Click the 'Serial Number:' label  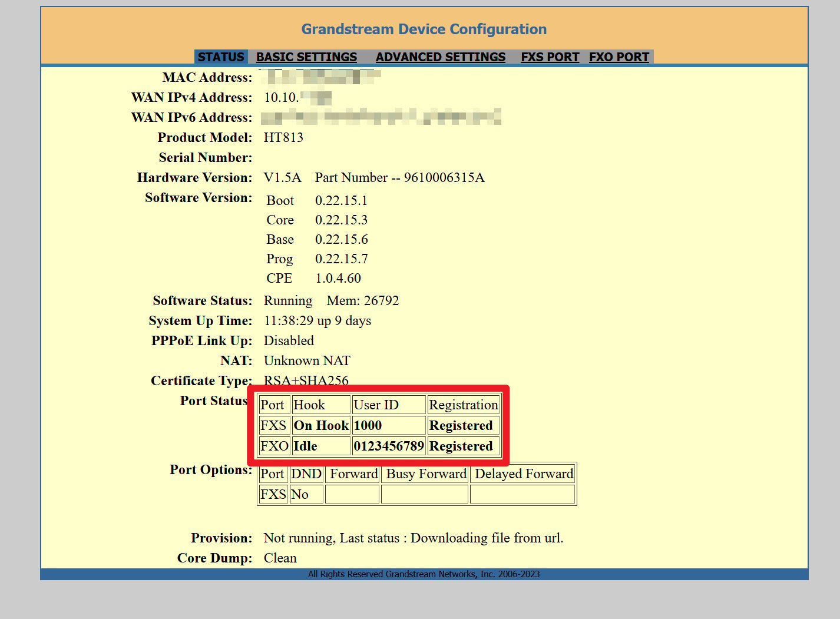206,158
